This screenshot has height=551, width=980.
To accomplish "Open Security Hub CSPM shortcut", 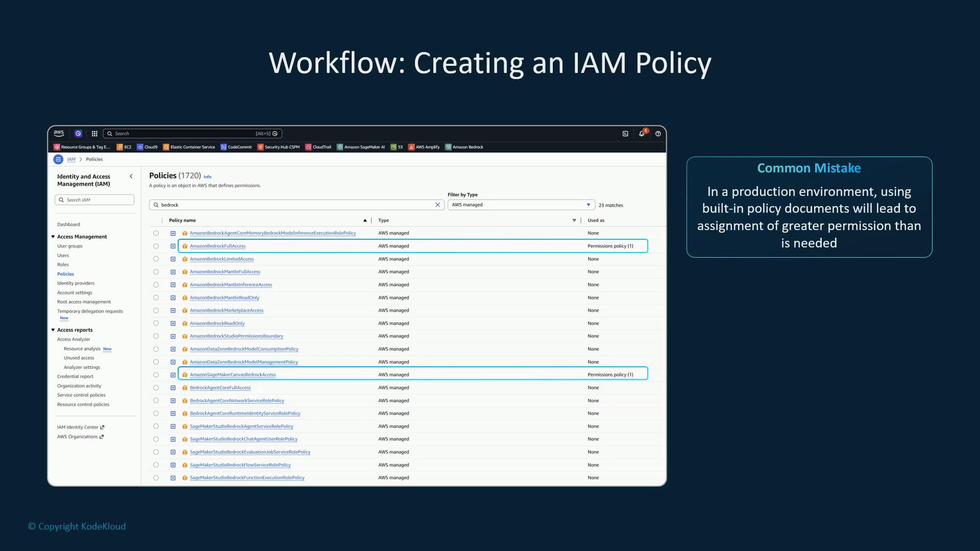I will (278, 147).
